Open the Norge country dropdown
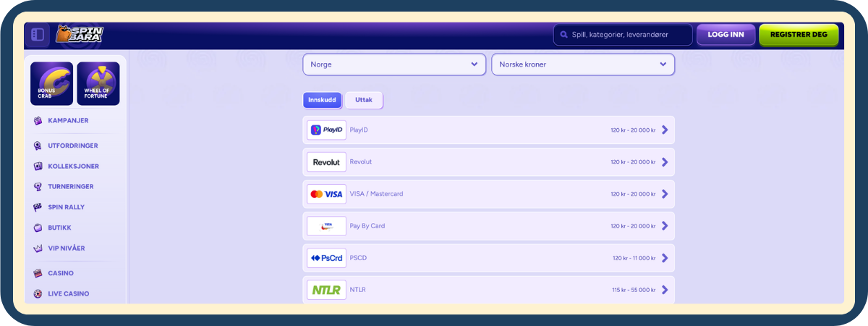 point(394,64)
